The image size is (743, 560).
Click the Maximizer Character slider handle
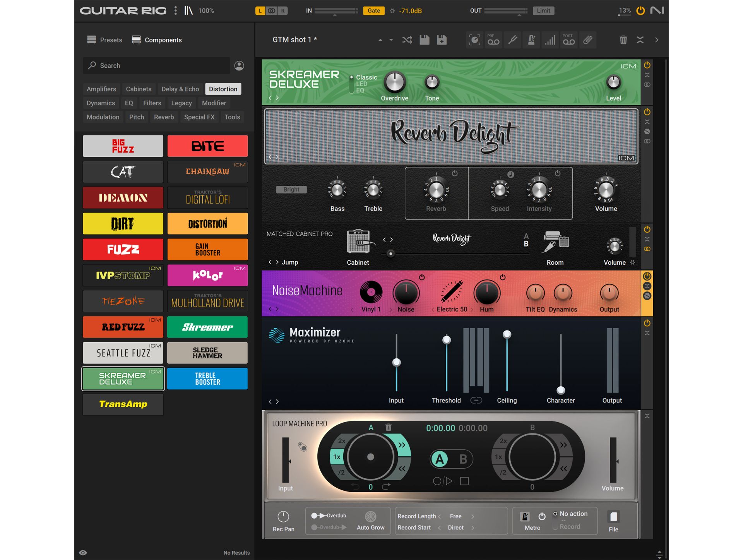pyautogui.click(x=561, y=390)
